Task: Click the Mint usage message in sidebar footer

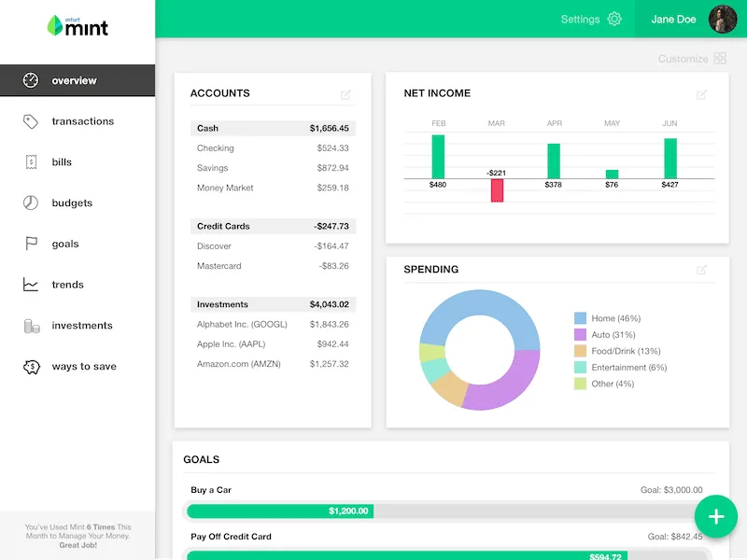Action: pyautogui.click(x=78, y=536)
